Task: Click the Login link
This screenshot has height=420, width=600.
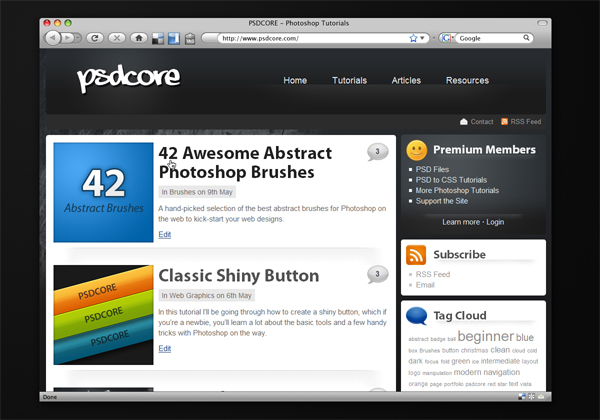Action: (x=495, y=222)
